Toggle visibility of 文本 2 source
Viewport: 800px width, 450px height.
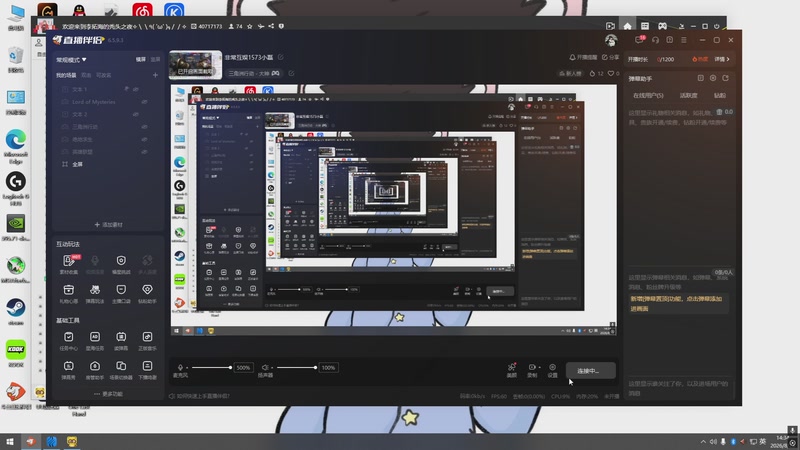click(x=136, y=114)
